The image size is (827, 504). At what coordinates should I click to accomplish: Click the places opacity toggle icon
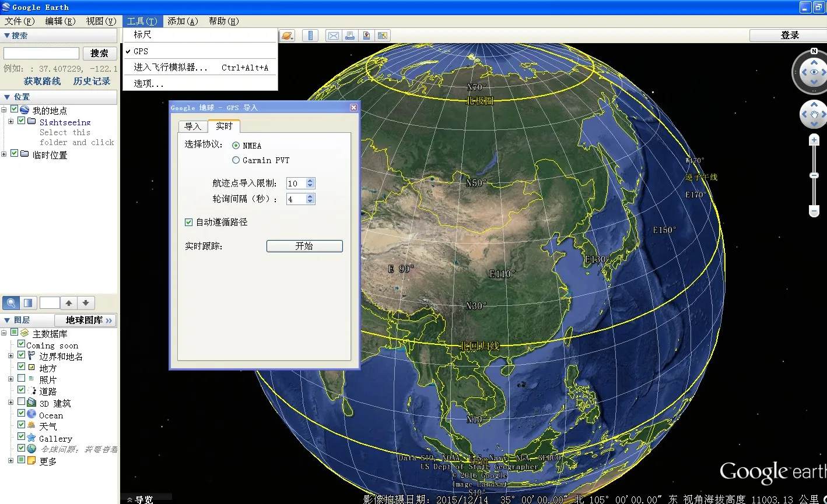click(x=28, y=303)
